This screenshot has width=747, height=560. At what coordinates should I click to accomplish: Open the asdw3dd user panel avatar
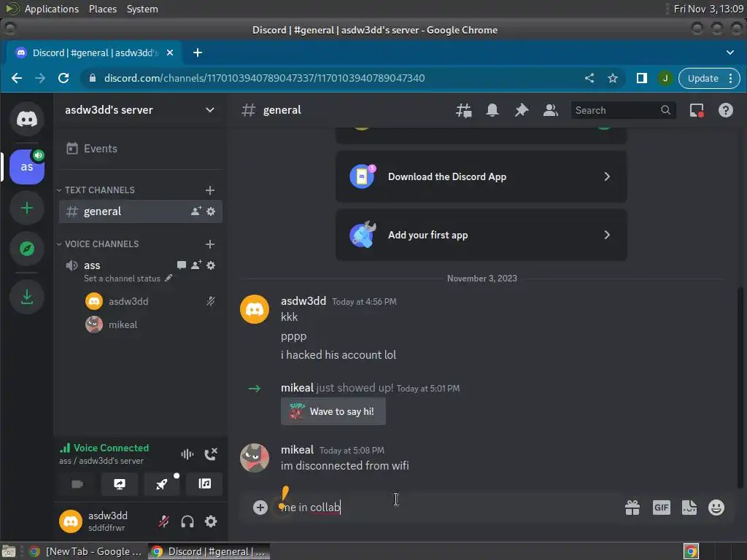[x=71, y=521]
